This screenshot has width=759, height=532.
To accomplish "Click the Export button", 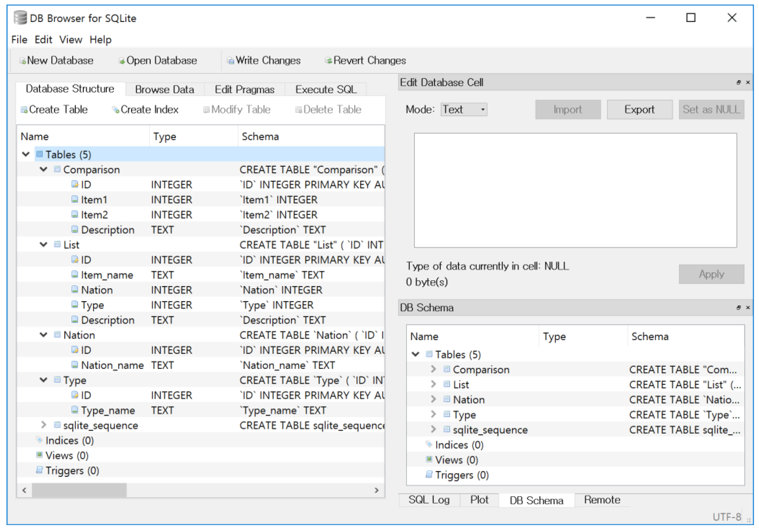I will [x=640, y=110].
